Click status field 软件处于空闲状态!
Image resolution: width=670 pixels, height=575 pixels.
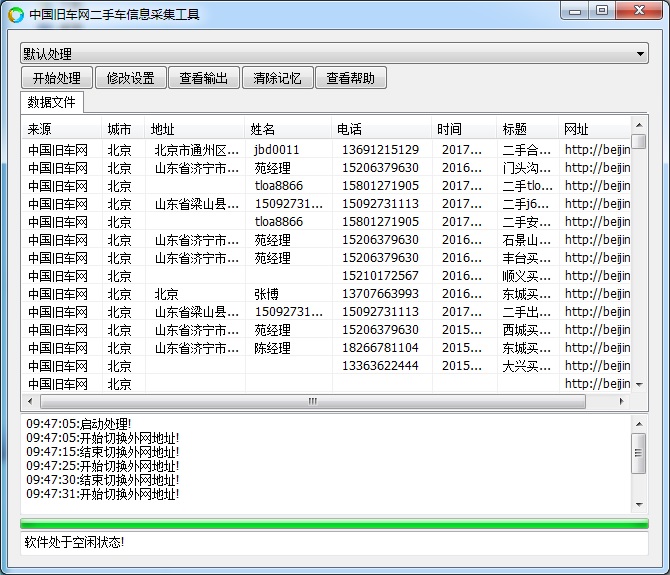click(x=334, y=543)
